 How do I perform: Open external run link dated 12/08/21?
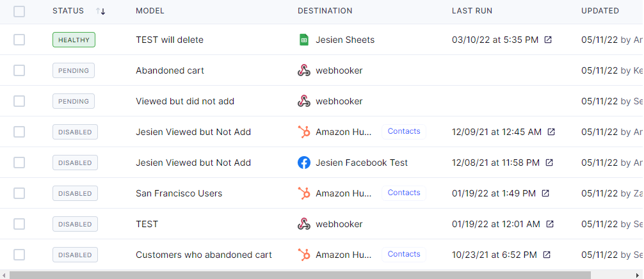click(549, 163)
